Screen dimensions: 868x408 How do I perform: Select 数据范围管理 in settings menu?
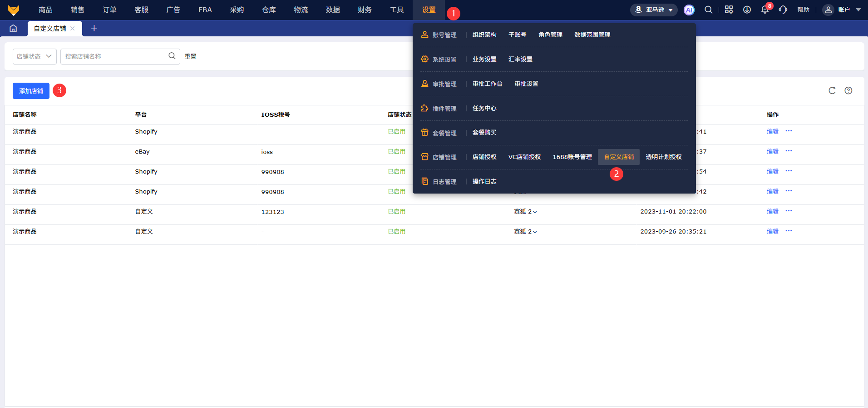tap(592, 35)
